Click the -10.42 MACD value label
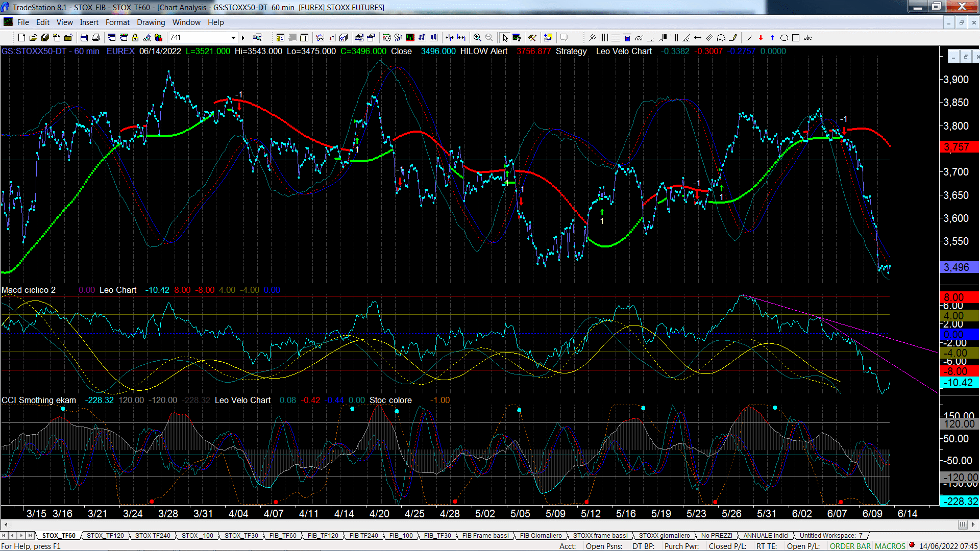This screenshot has width=980, height=551. (959, 383)
